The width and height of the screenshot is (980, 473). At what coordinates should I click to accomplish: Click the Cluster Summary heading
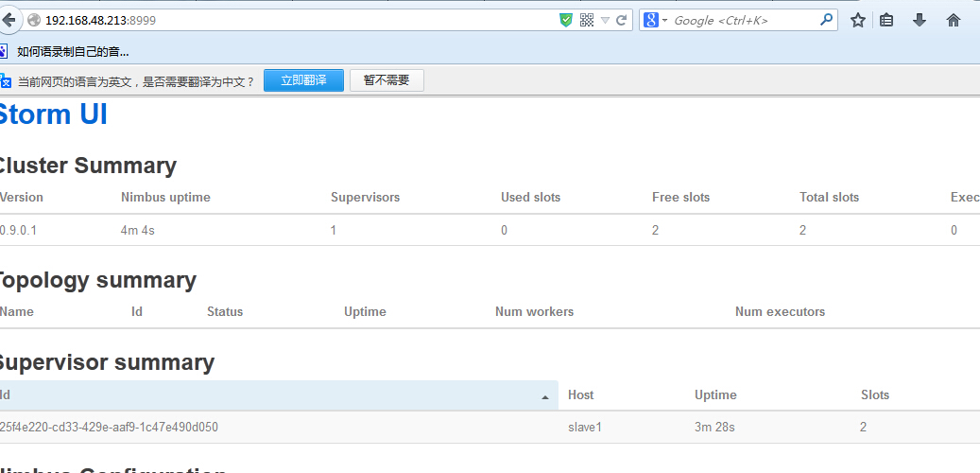point(88,166)
